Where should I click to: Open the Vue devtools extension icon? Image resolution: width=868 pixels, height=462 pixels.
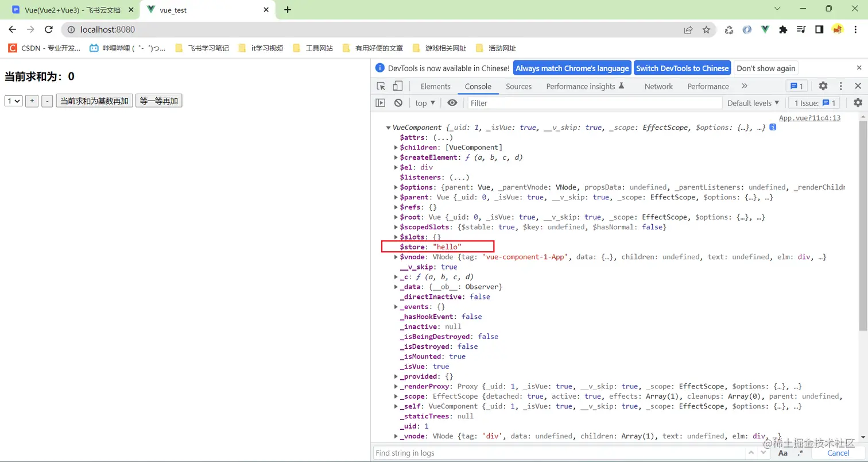pos(765,30)
